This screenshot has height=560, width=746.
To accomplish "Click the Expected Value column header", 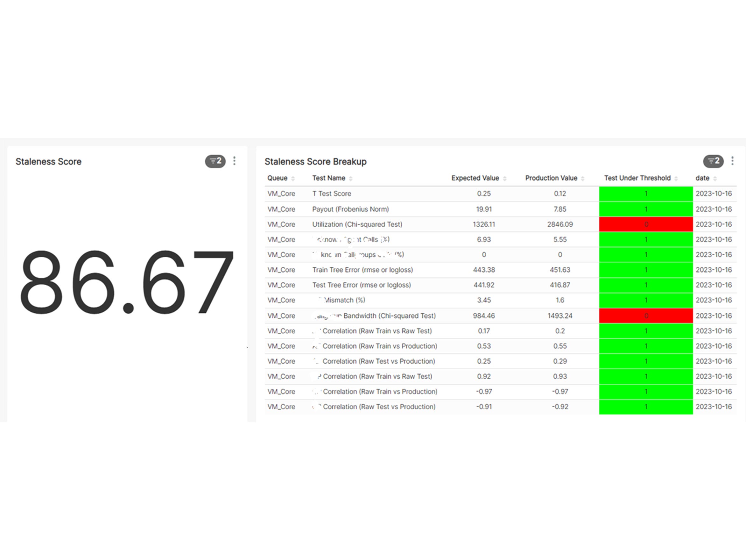I will (475, 178).
